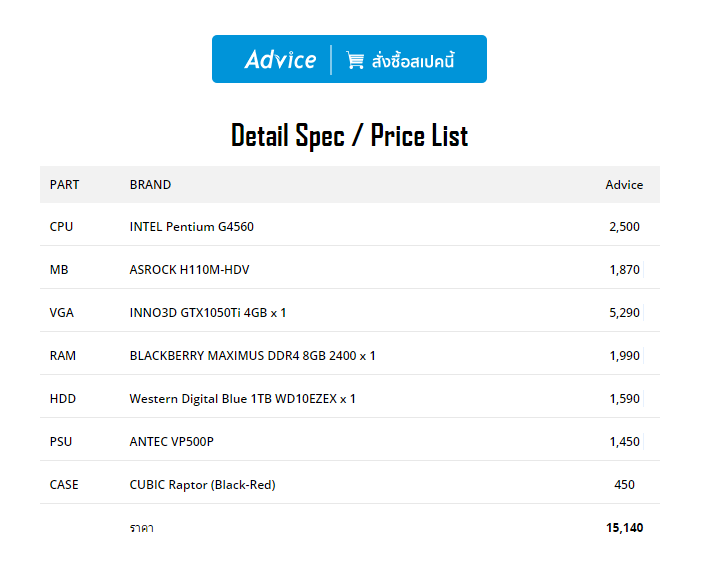The image size is (720, 574).
Task: Click the VGA price 5,290
Action: [624, 313]
